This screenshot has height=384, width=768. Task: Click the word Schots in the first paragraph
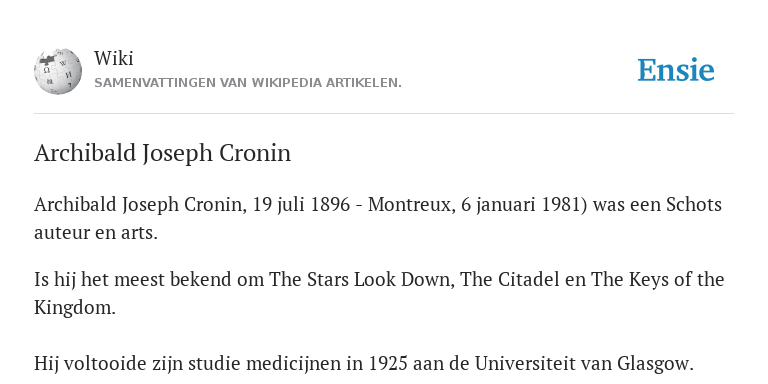click(x=694, y=204)
